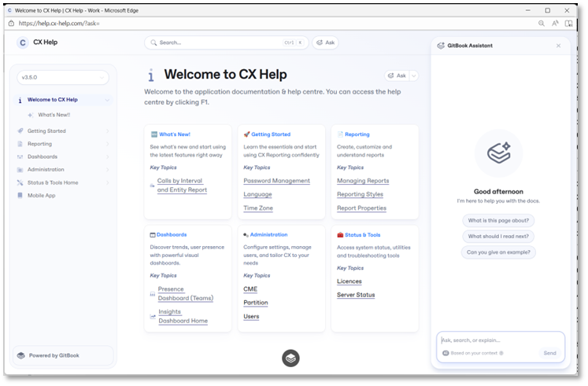Open Managing Reports link
This screenshot has width=588, height=386.
tap(363, 181)
